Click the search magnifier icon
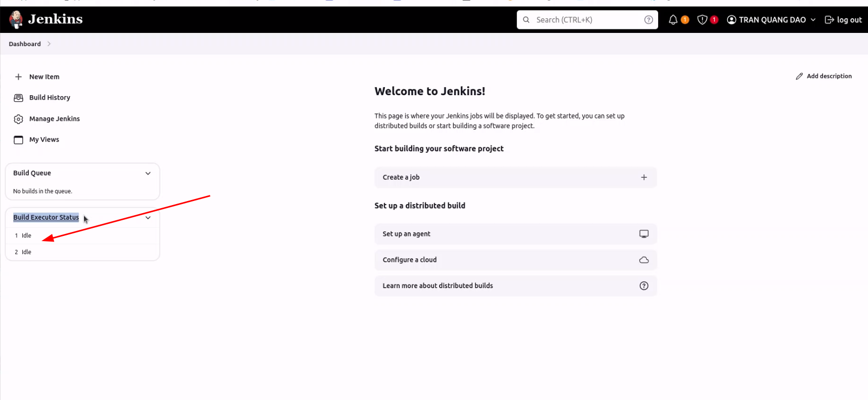Image resolution: width=868 pixels, height=400 pixels. [526, 20]
